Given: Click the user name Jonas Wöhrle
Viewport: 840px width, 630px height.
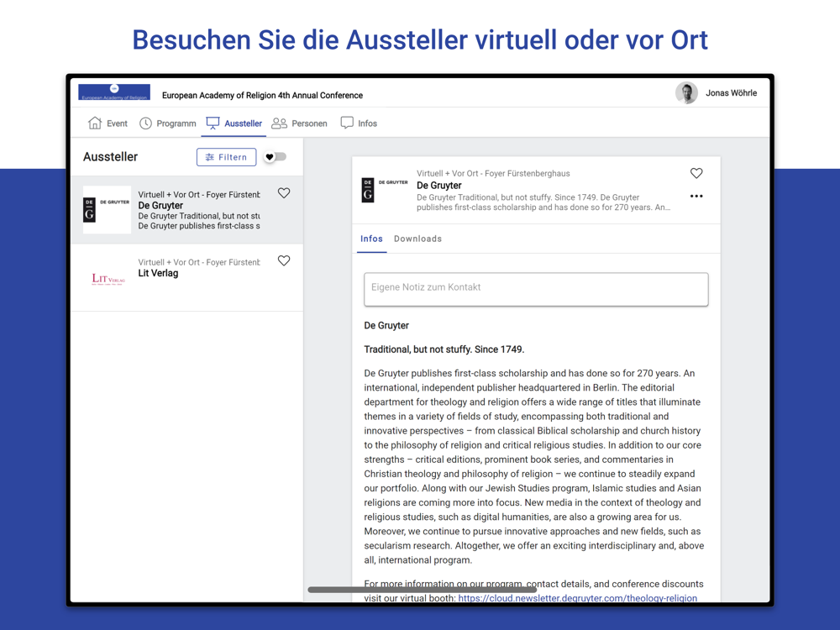Looking at the screenshot, I should pyautogui.click(x=732, y=92).
